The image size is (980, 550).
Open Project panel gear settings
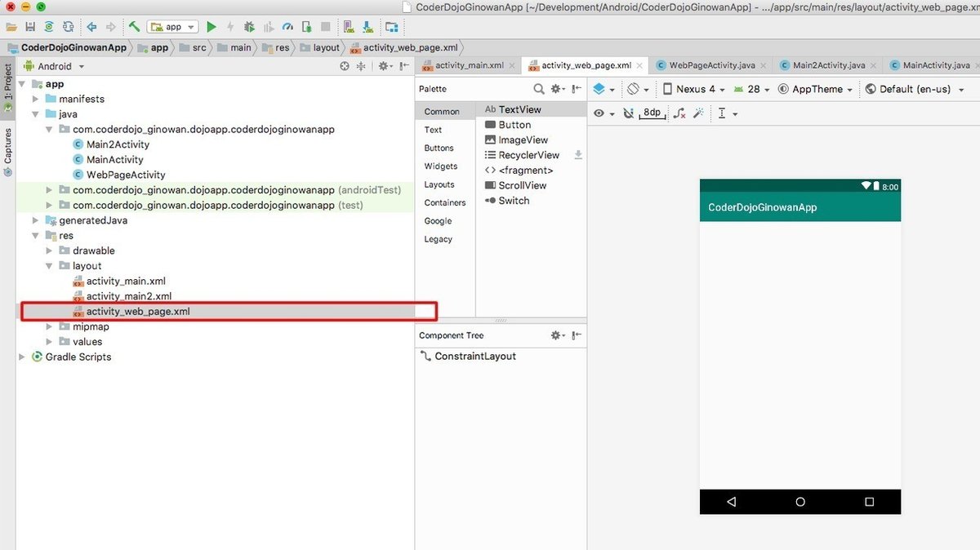pos(384,66)
